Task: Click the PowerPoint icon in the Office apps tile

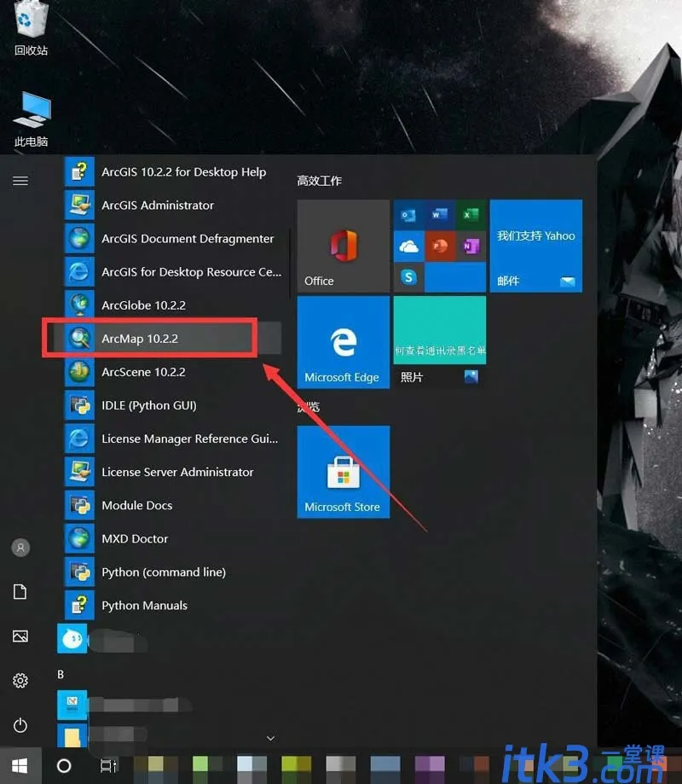Action: 440,246
